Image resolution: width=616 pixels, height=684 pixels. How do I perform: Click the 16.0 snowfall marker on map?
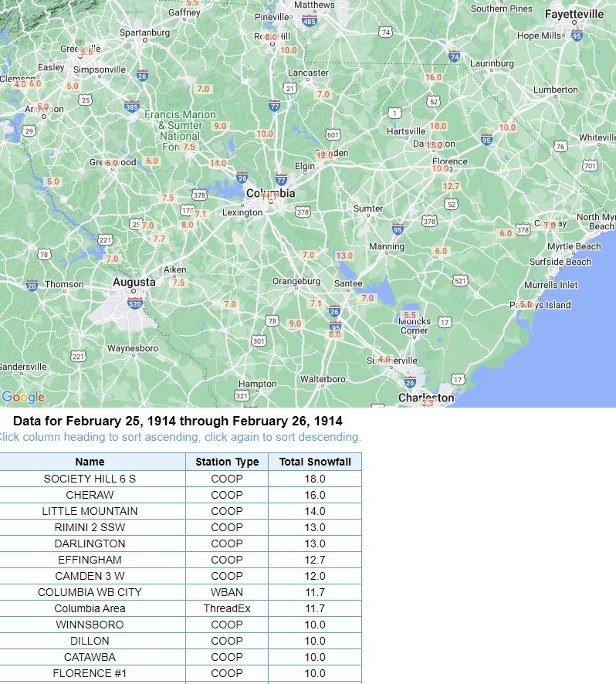pyautogui.click(x=433, y=77)
